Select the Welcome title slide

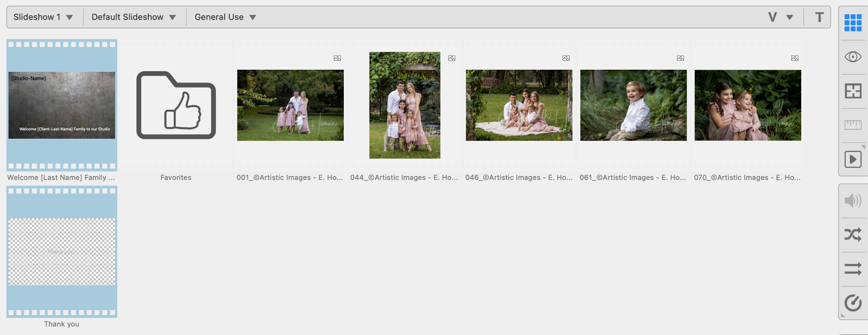62,105
